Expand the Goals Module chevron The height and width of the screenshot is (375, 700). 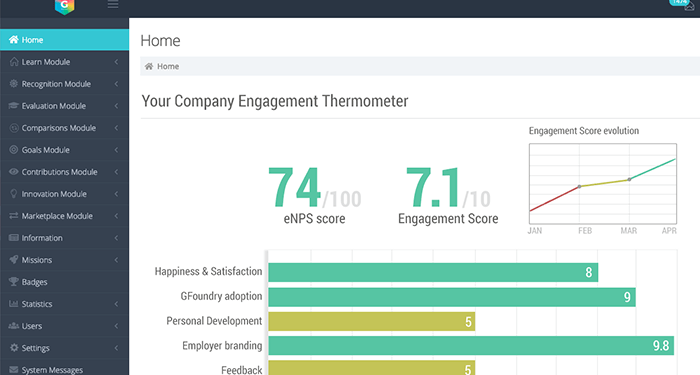(116, 150)
